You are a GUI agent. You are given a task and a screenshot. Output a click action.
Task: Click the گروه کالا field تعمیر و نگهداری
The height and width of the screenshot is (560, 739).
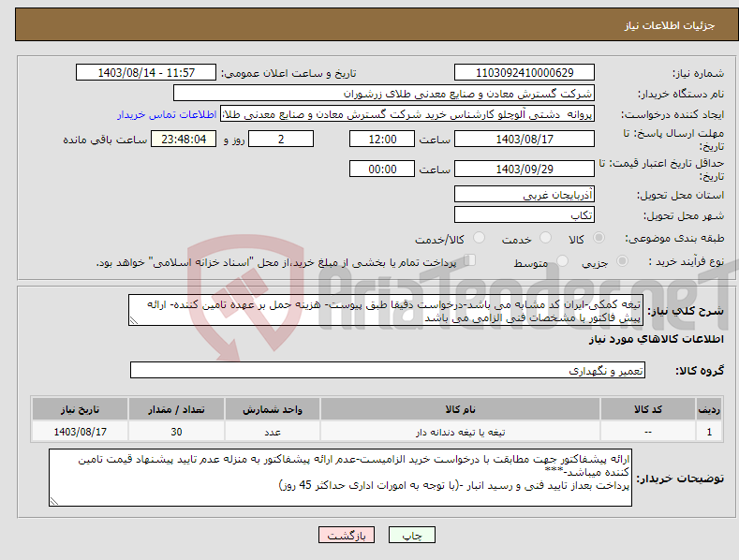click(388, 370)
